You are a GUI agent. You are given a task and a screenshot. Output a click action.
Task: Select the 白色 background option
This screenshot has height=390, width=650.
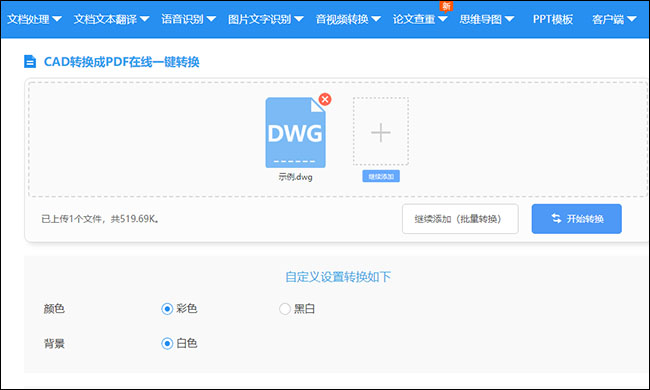pyautogui.click(x=167, y=343)
